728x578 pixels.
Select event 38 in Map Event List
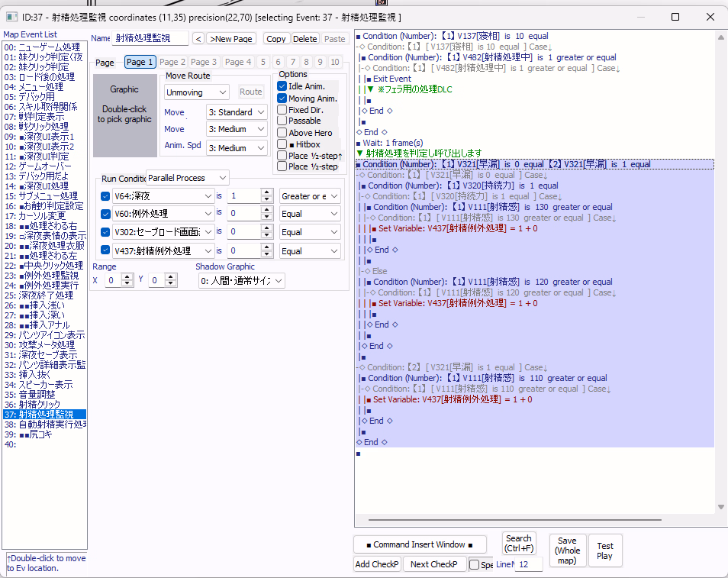click(44, 425)
